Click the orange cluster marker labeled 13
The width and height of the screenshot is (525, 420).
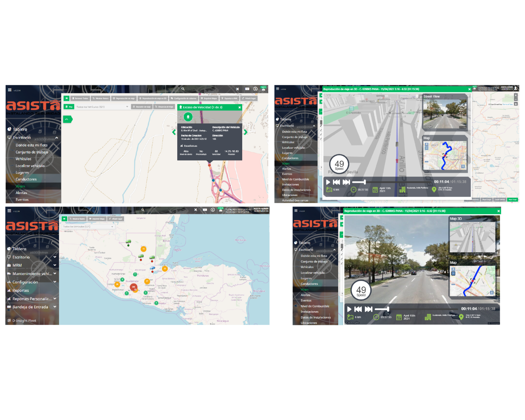(143, 249)
